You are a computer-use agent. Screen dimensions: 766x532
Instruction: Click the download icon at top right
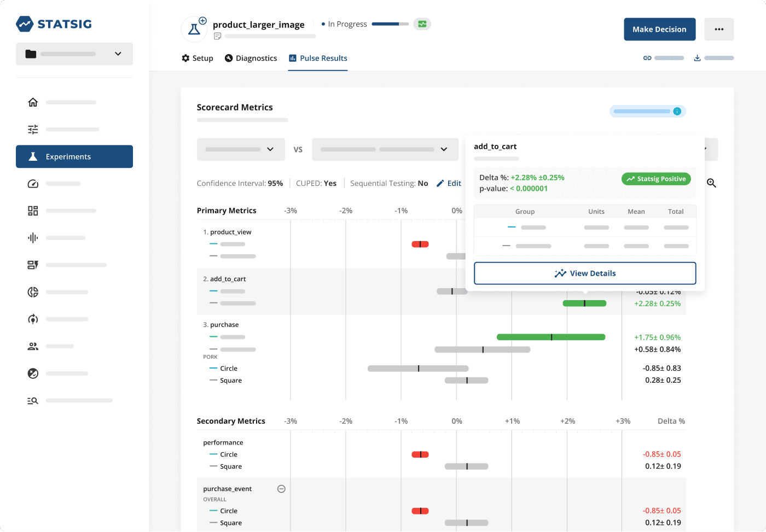(x=697, y=58)
